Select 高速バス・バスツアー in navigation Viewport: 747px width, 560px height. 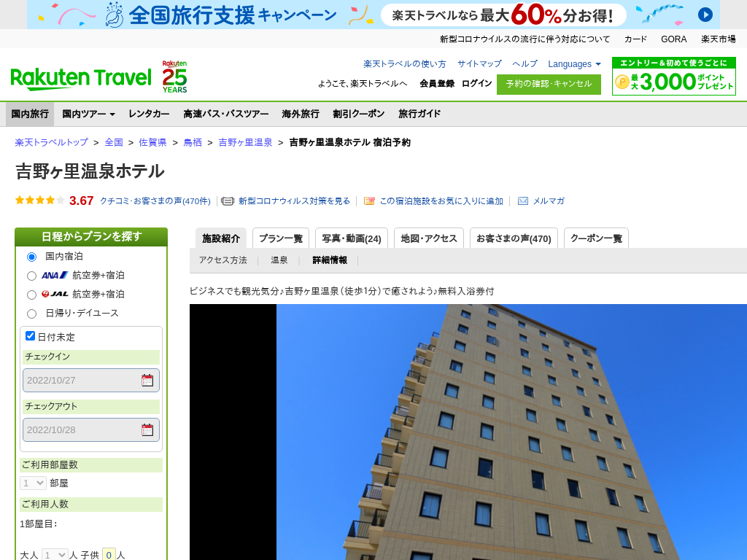click(226, 114)
